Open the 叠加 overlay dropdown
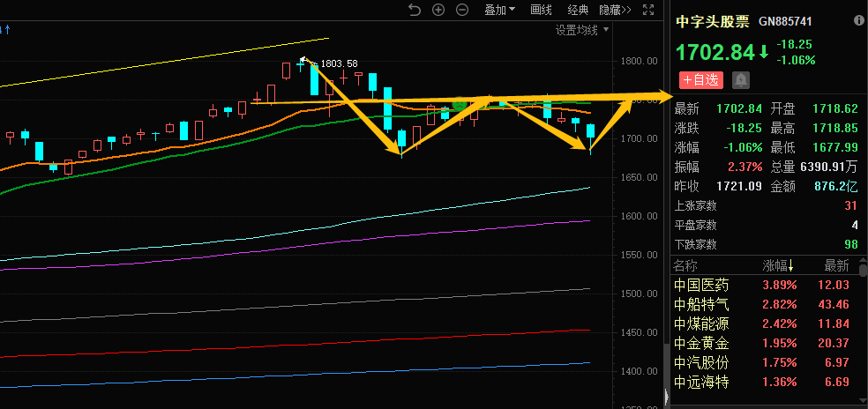868x409 pixels. (500, 10)
